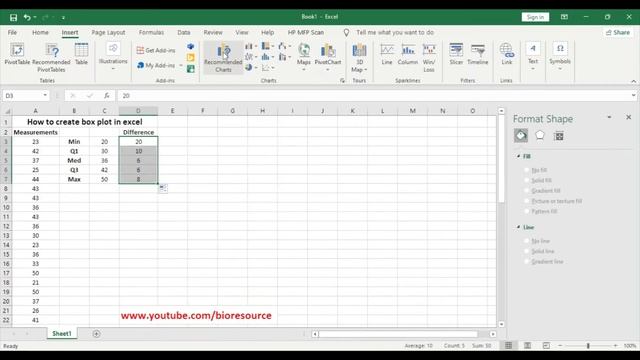Viewport: 640px width, 360px height.
Task: Click the formula bar showing 20
Action: pos(374,96)
